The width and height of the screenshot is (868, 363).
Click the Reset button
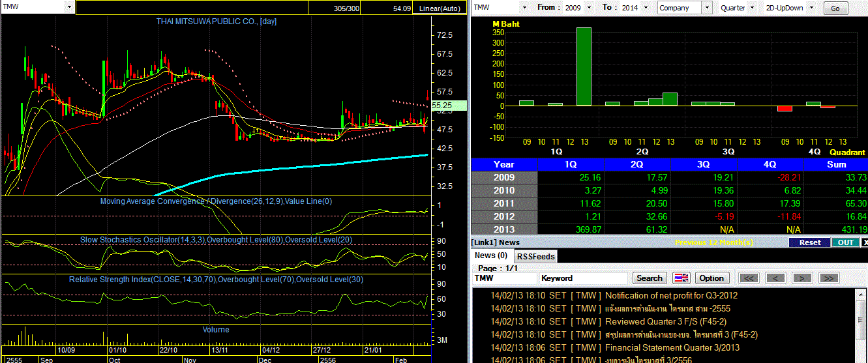(x=810, y=242)
